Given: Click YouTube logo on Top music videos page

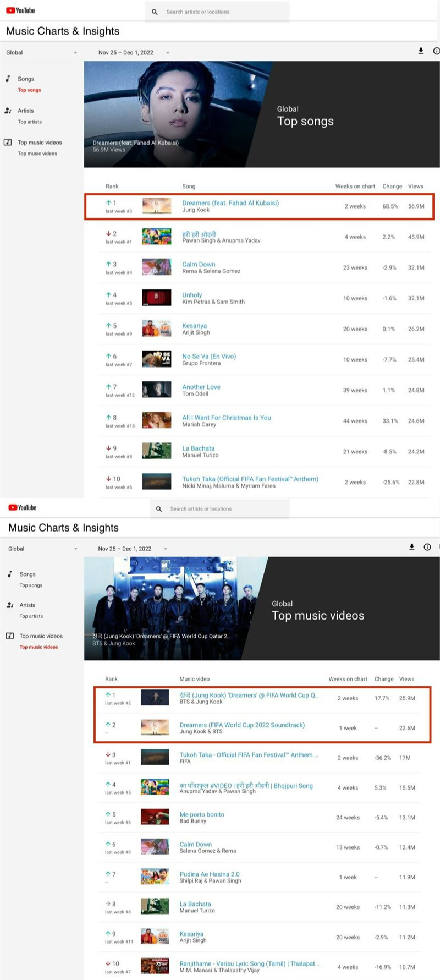Looking at the screenshot, I should [x=22, y=507].
